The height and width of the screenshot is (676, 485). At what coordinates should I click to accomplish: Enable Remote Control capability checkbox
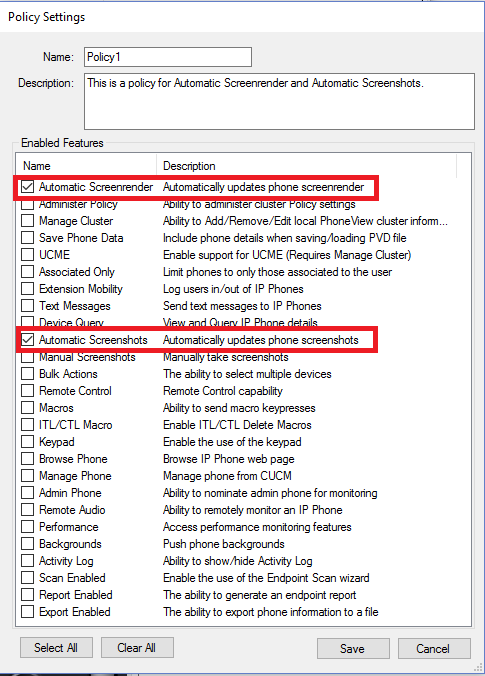tap(28, 391)
